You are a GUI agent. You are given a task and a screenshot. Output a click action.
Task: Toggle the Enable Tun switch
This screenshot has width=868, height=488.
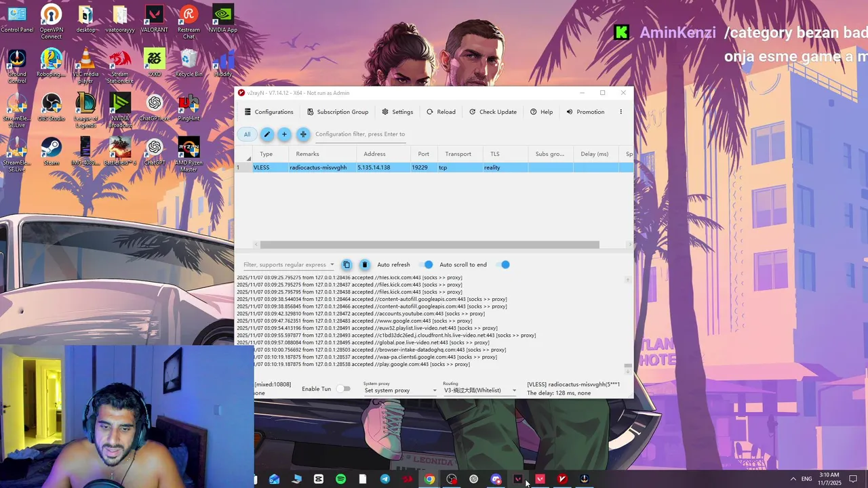point(344,389)
